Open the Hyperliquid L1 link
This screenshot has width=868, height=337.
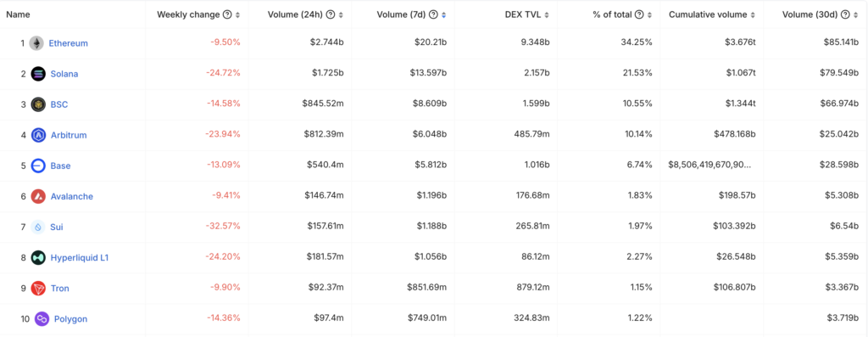[x=80, y=258]
